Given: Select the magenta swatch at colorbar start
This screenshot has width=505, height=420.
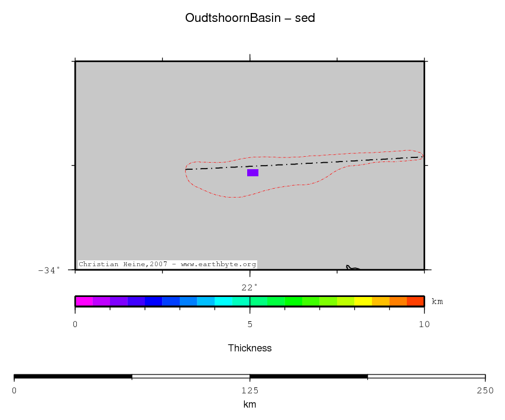Looking at the screenshot, I should coord(83,301).
